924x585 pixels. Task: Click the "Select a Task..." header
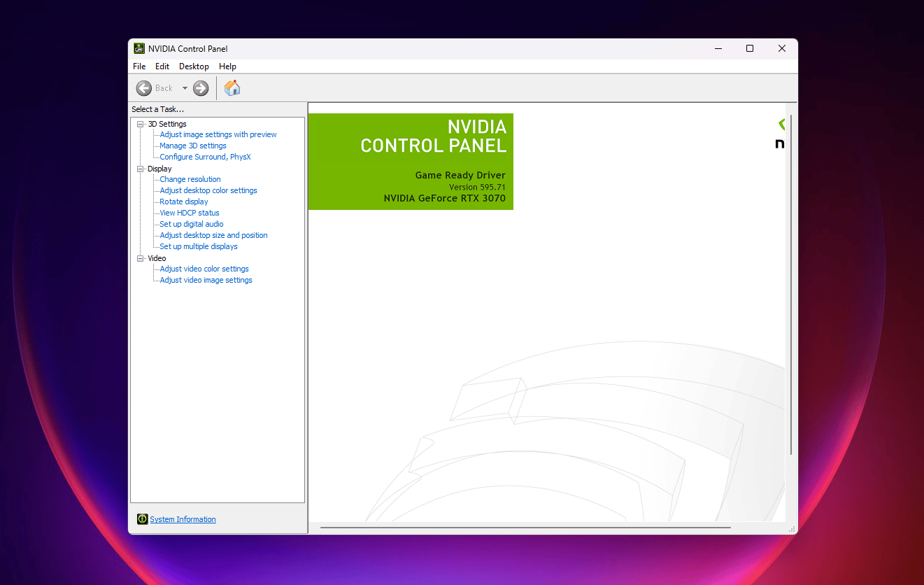[158, 109]
